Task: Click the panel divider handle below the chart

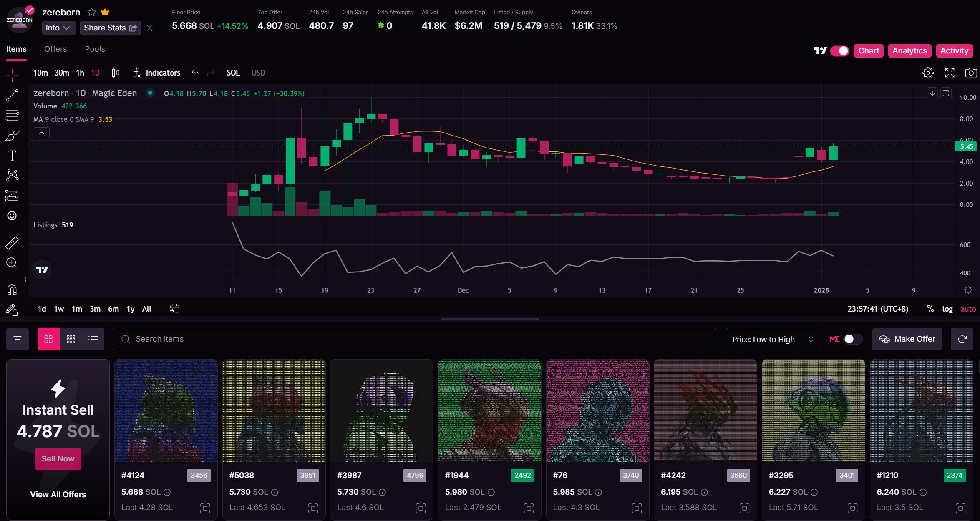Action: tap(490, 319)
